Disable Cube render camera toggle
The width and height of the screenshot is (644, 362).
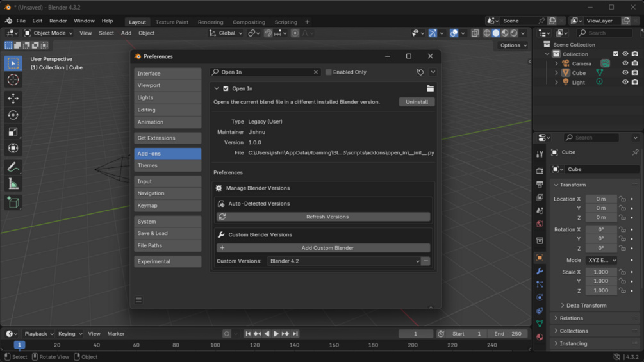[x=635, y=72]
